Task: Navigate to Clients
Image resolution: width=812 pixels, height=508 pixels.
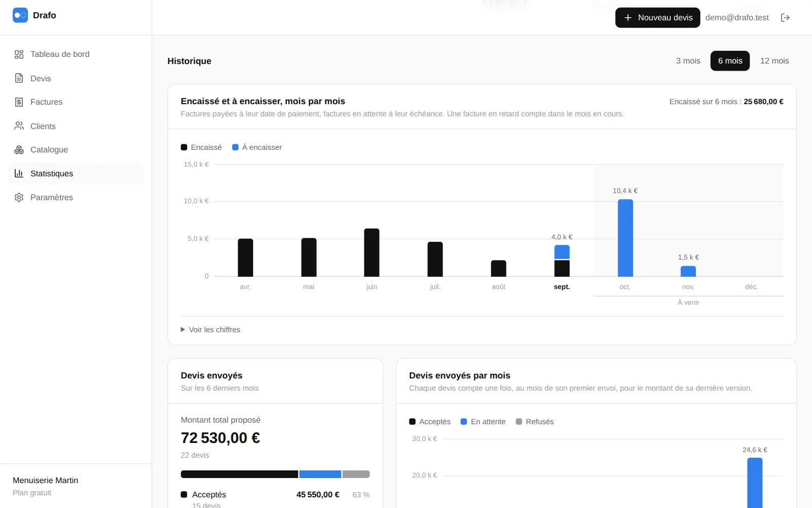Action: [76, 126]
